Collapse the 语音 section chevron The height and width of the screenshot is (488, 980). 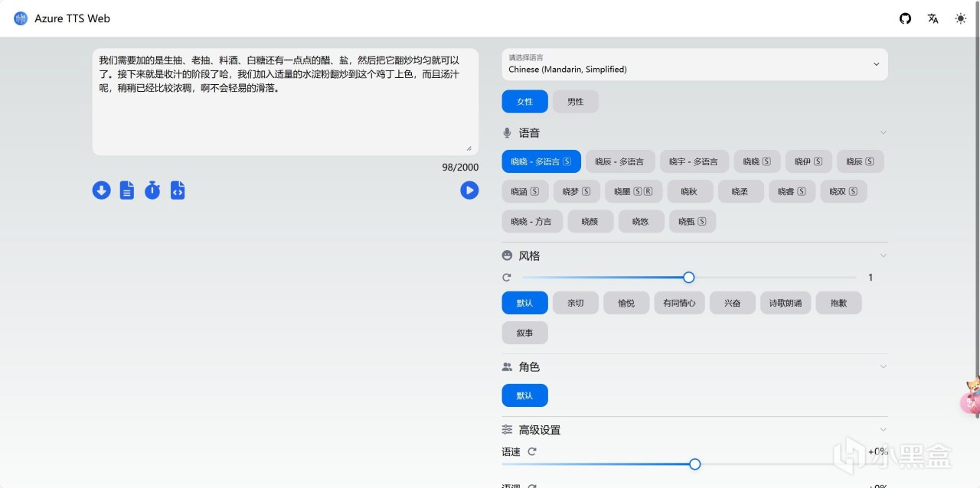point(883,133)
